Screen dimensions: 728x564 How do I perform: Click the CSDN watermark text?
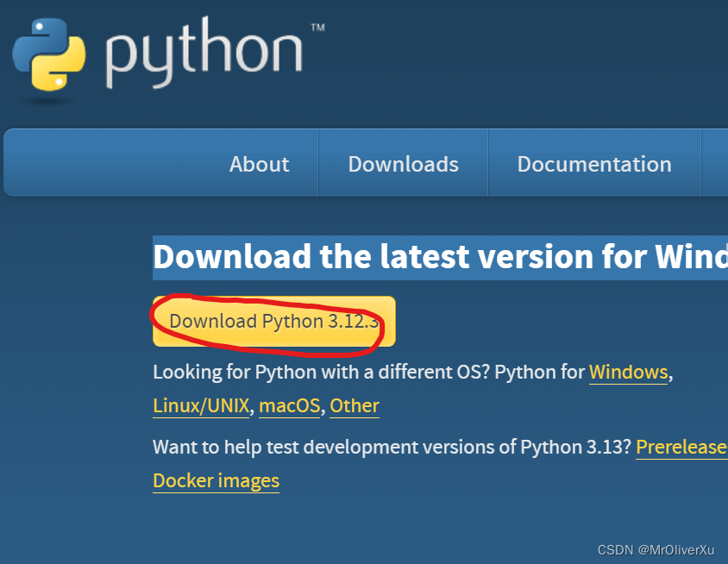pyautogui.click(x=657, y=548)
